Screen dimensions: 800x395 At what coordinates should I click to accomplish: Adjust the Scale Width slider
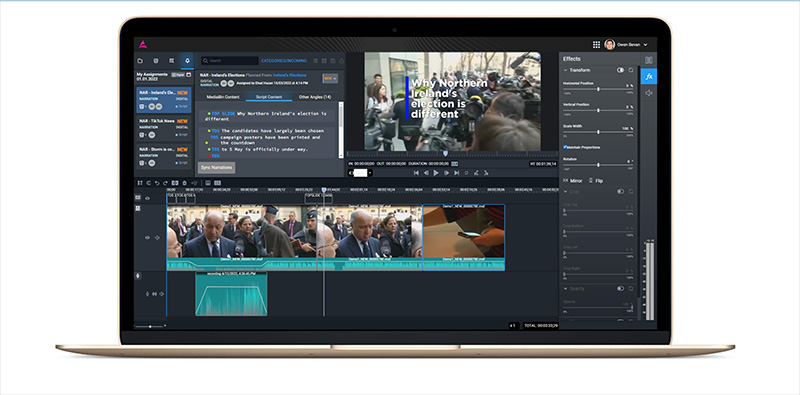598,132
